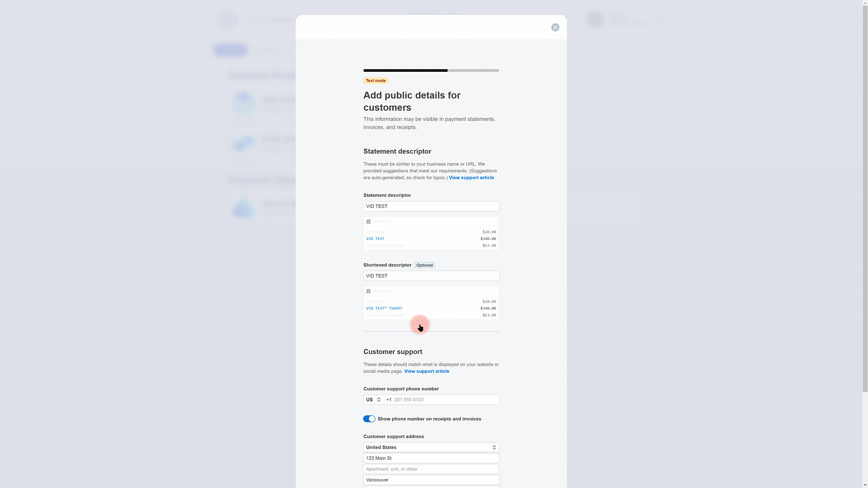Disable showing phone number on receipts
Screen dimensions: 868x488
click(x=369, y=419)
